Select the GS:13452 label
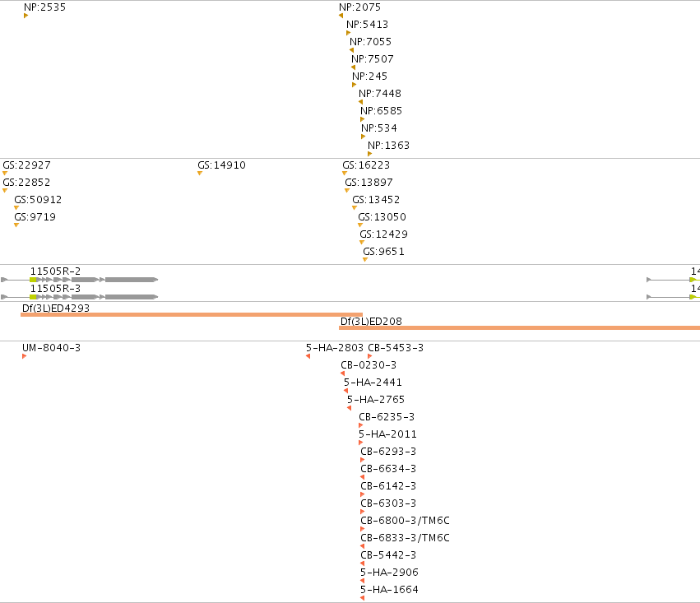Image resolution: width=700 pixels, height=603 pixels. (376, 200)
